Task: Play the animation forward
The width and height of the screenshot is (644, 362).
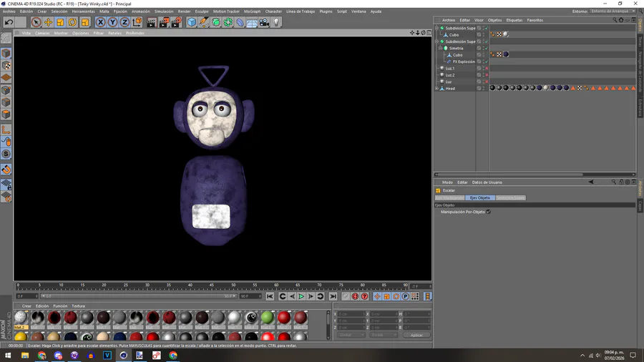Action: click(301, 296)
